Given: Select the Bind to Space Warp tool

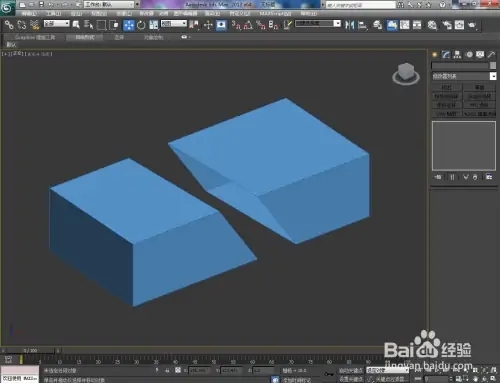Looking at the screenshot, I should (x=35, y=25).
